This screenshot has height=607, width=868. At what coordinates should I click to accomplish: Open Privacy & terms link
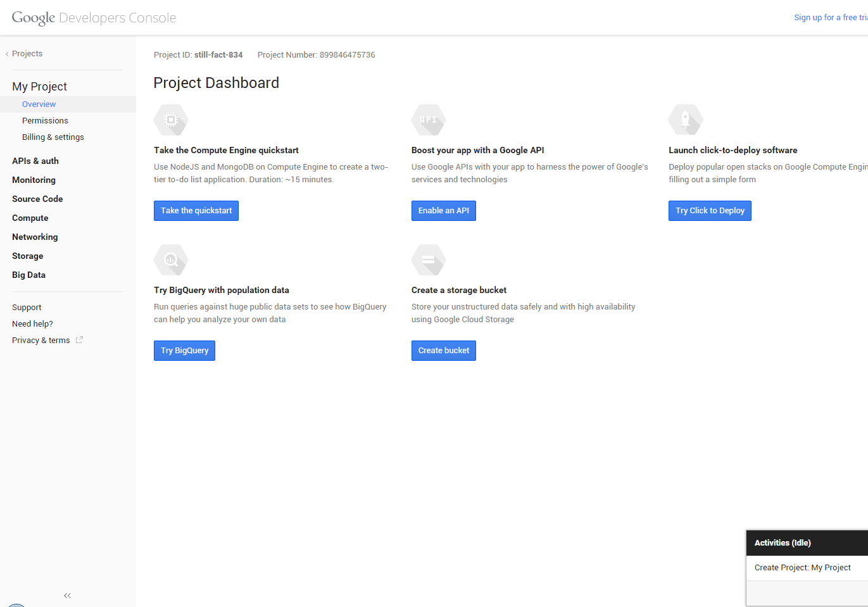tap(41, 341)
